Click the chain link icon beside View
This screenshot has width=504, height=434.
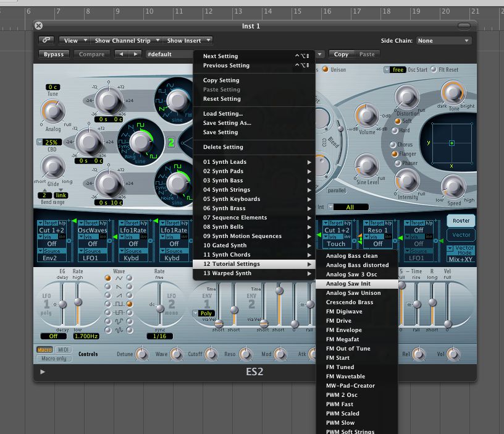(46, 40)
